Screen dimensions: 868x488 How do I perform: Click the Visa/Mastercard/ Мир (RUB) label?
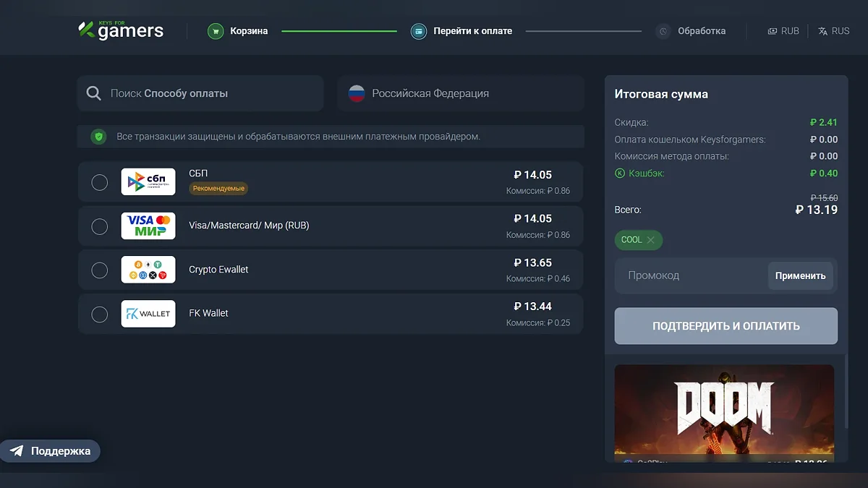coord(249,226)
